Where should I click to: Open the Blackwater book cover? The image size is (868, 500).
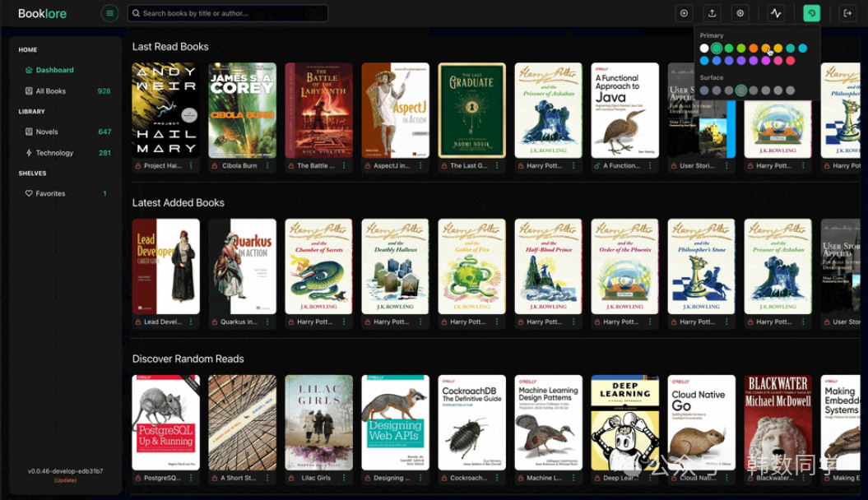point(777,423)
